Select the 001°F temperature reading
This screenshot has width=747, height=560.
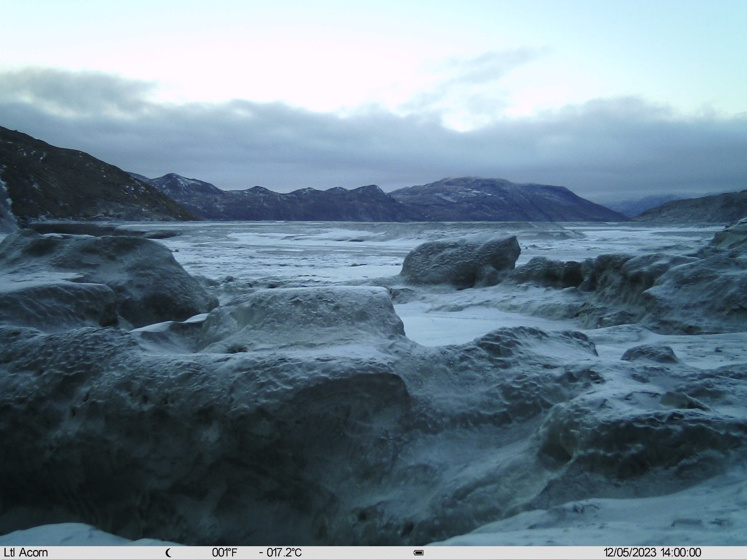pyautogui.click(x=225, y=553)
